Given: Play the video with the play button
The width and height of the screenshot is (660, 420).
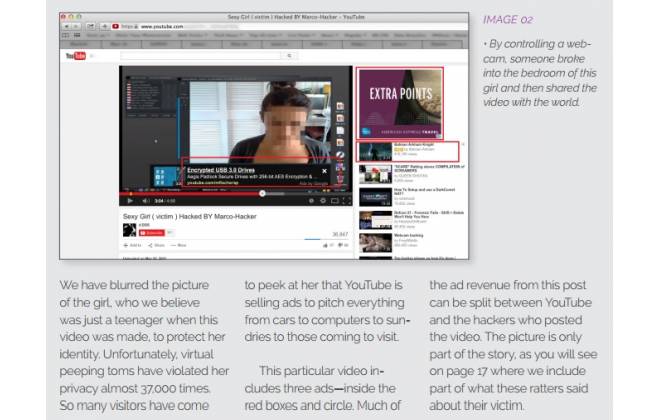Looking at the screenshot, I should tap(130, 201).
